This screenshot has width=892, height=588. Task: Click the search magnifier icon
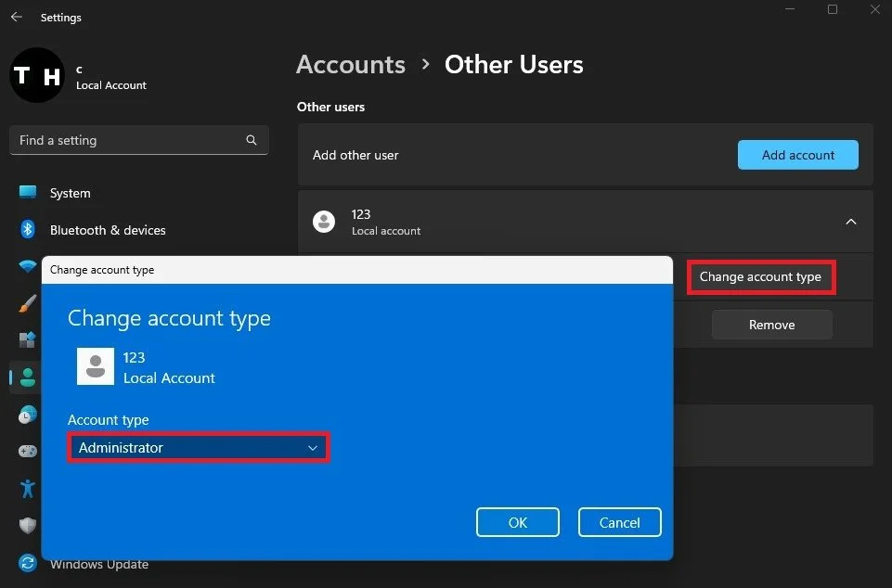[x=251, y=140]
